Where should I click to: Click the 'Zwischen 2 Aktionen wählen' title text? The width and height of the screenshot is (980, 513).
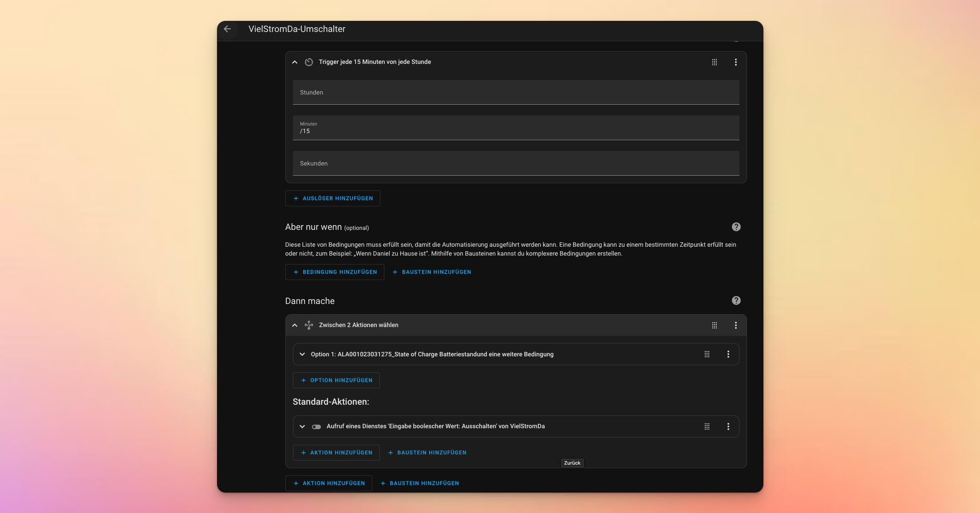(359, 325)
